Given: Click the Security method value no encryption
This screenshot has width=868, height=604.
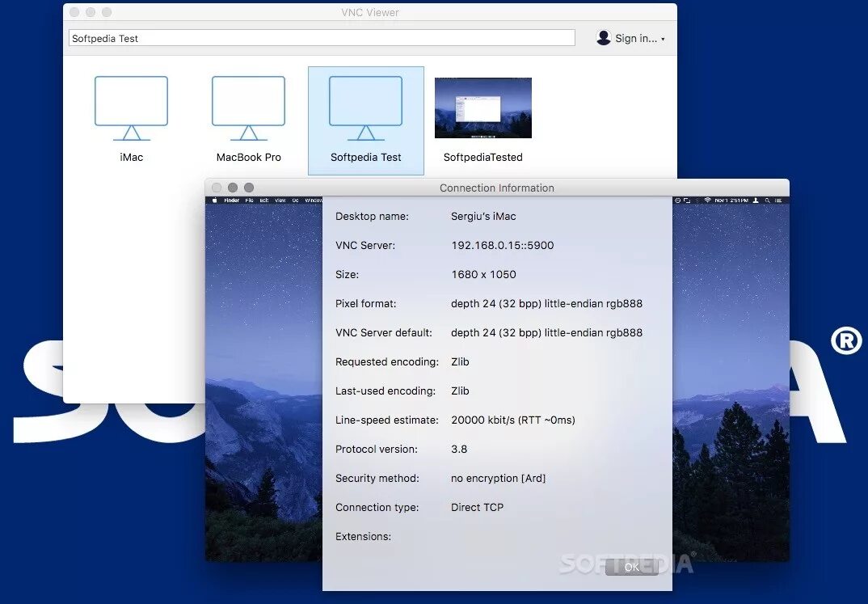Looking at the screenshot, I should (x=498, y=479).
